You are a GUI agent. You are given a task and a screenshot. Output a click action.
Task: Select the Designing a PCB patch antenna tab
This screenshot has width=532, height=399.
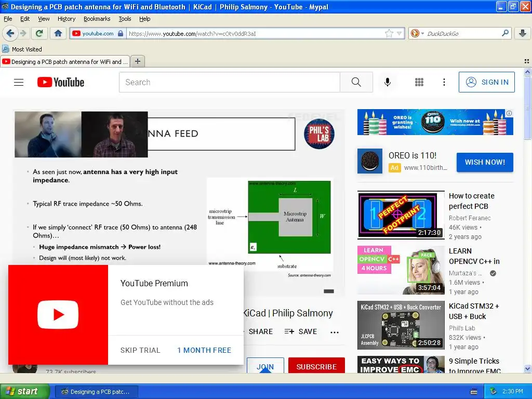point(65,61)
